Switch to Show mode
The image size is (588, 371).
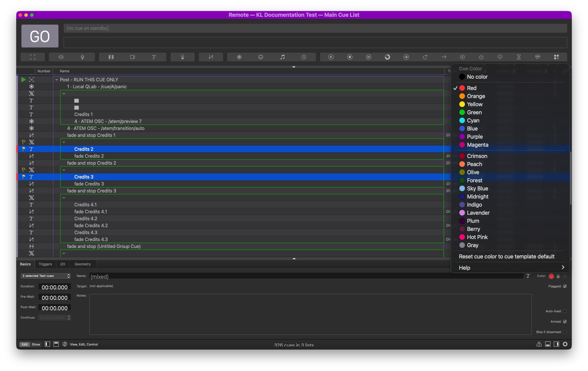(36, 344)
